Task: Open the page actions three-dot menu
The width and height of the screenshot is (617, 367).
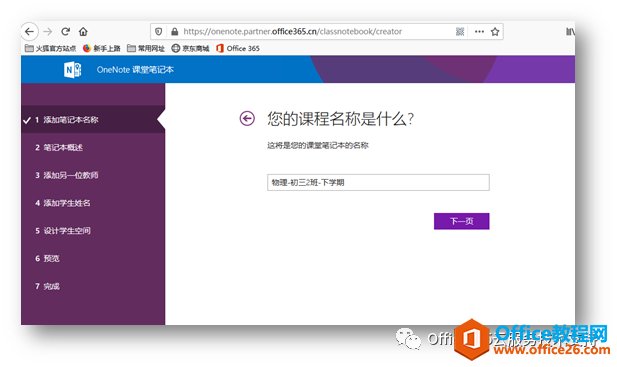Action: coord(479,31)
